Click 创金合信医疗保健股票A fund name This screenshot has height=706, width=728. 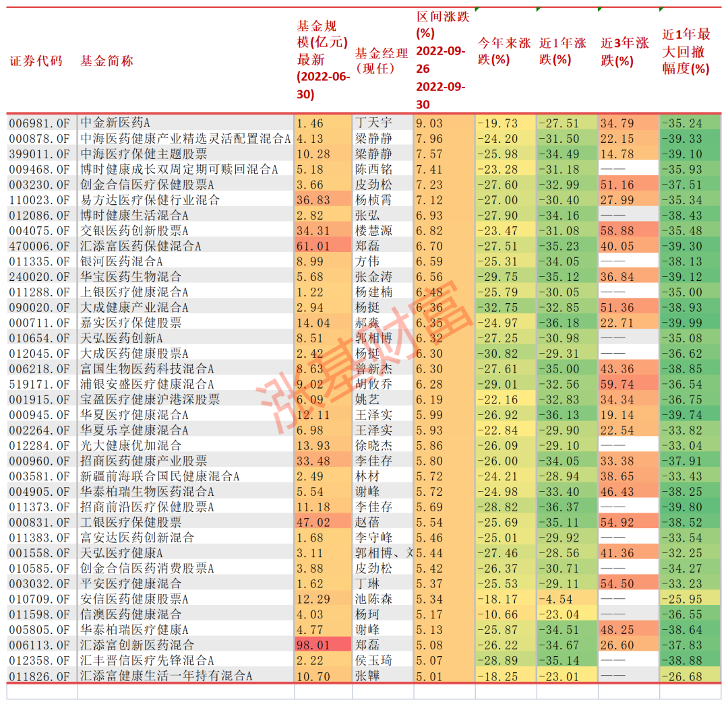point(147,184)
